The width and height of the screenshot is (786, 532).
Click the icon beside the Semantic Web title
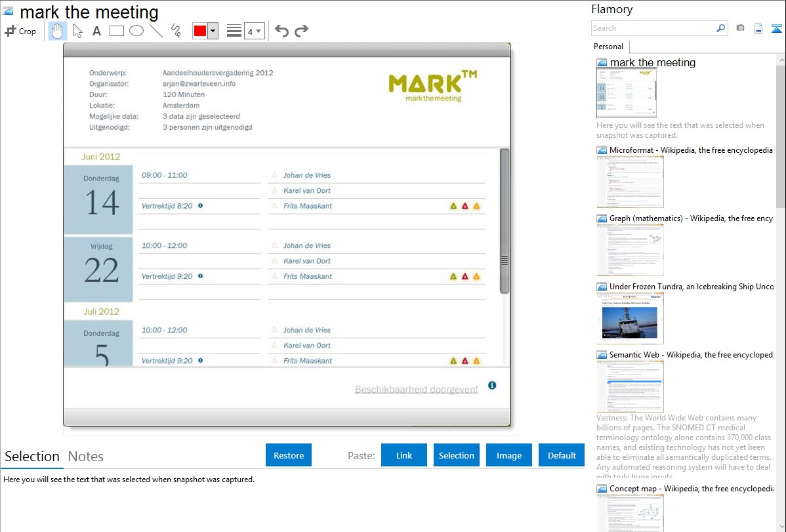[602, 355]
